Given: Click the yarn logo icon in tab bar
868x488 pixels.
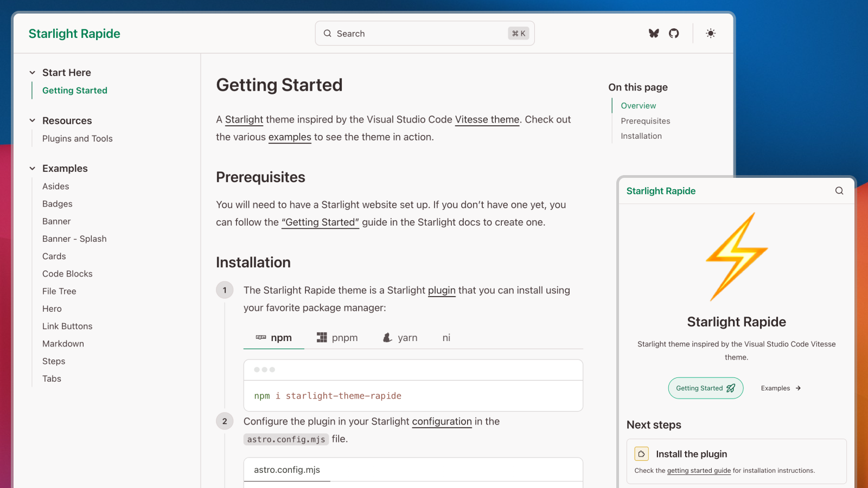Looking at the screenshot, I should point(387,337).
